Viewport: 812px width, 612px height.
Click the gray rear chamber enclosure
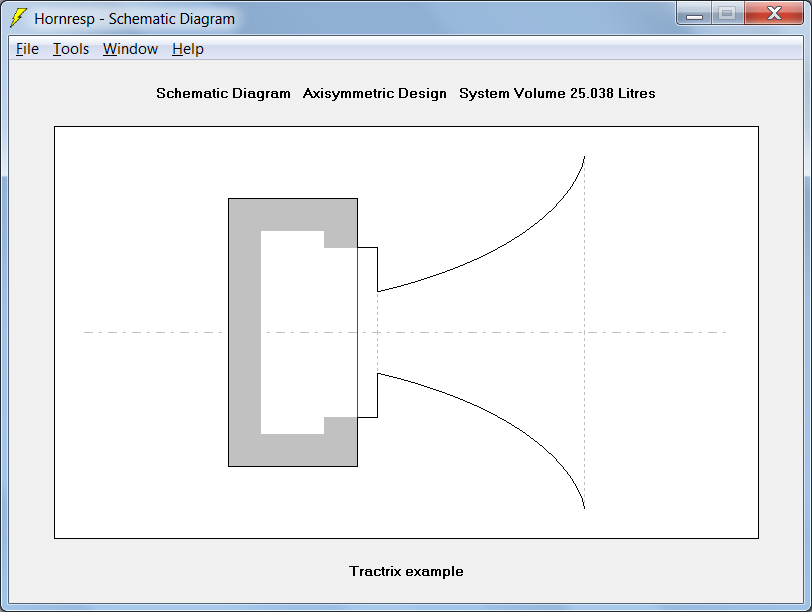244,332
